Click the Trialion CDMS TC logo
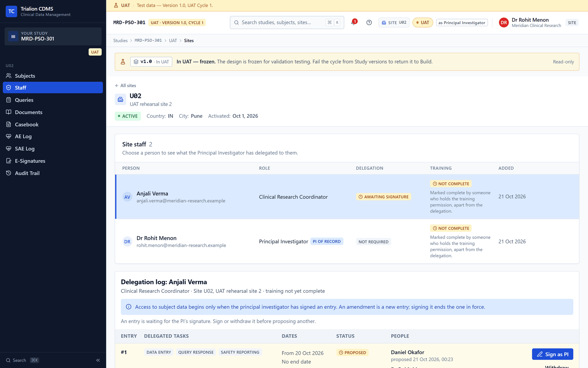This screenshot has height=368, width=588. coord(11,11)
